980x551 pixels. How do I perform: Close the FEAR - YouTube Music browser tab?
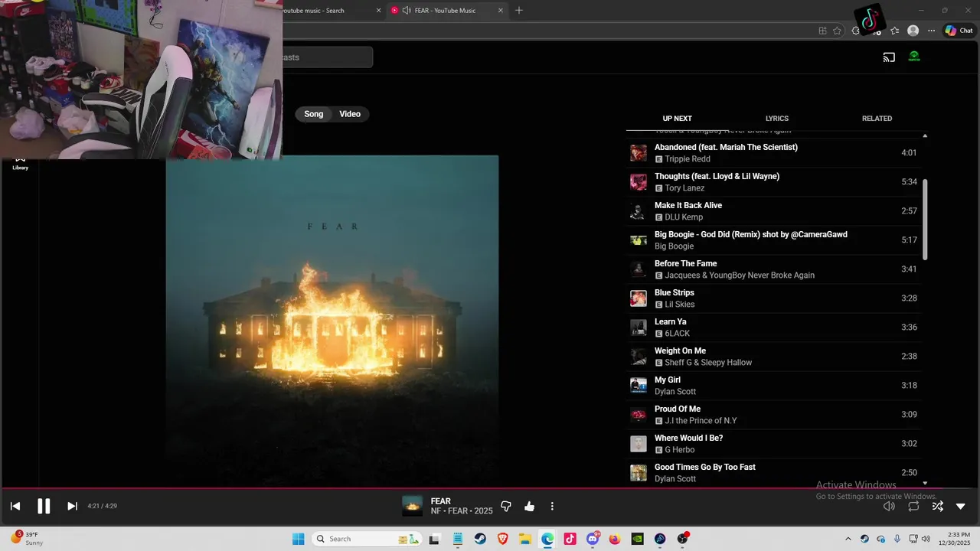[x=501, y=11]
